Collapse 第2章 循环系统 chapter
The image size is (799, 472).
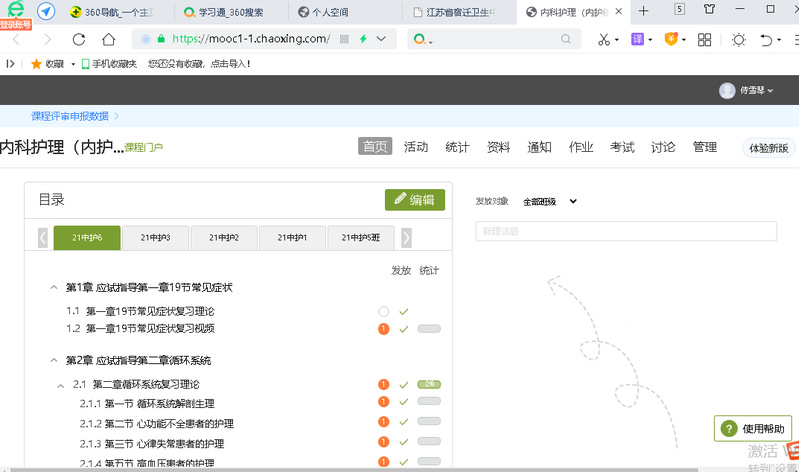tap(54, 360)
